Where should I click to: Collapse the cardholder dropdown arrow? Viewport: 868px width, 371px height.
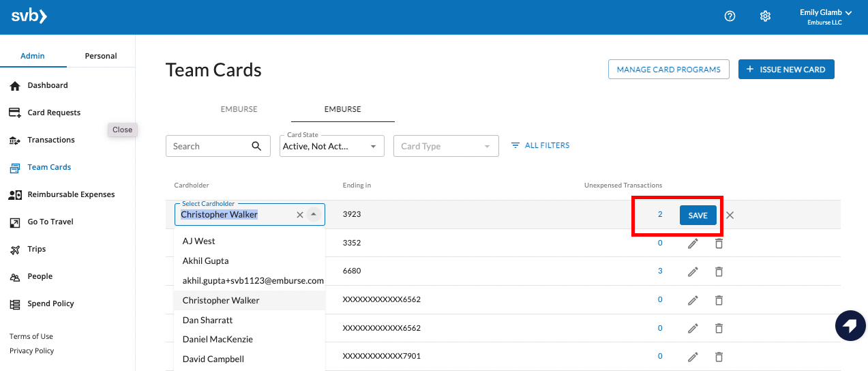(x=314, y=214)
